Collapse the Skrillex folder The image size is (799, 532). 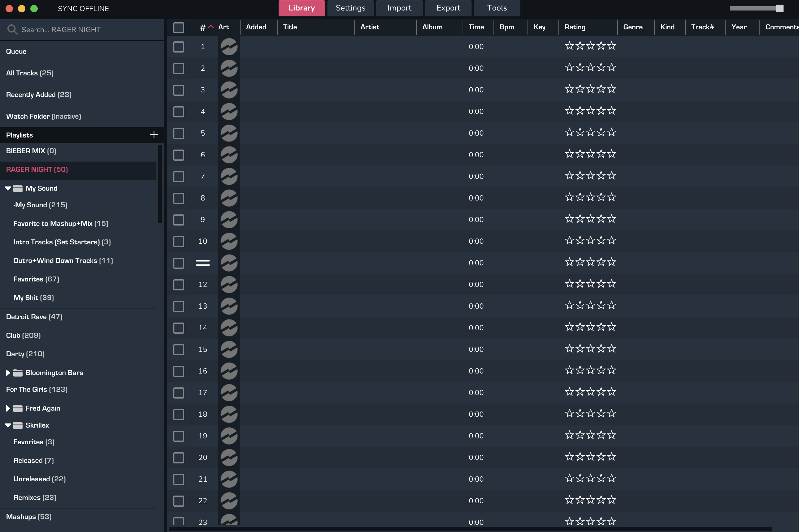(8, 425)
